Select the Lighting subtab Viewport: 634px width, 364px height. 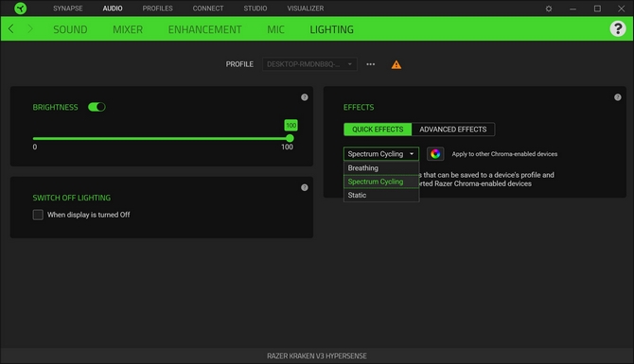(x=331, y=29)
